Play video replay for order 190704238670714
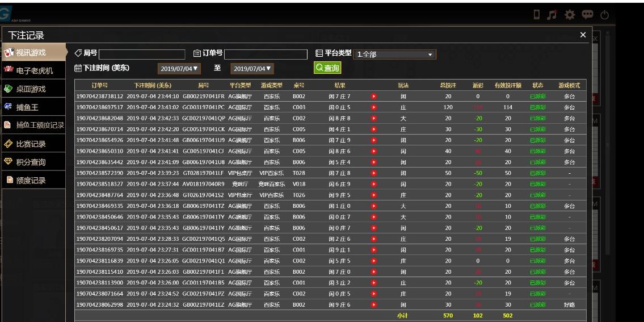Screen dimensions: 644x322 coord(374,129)
